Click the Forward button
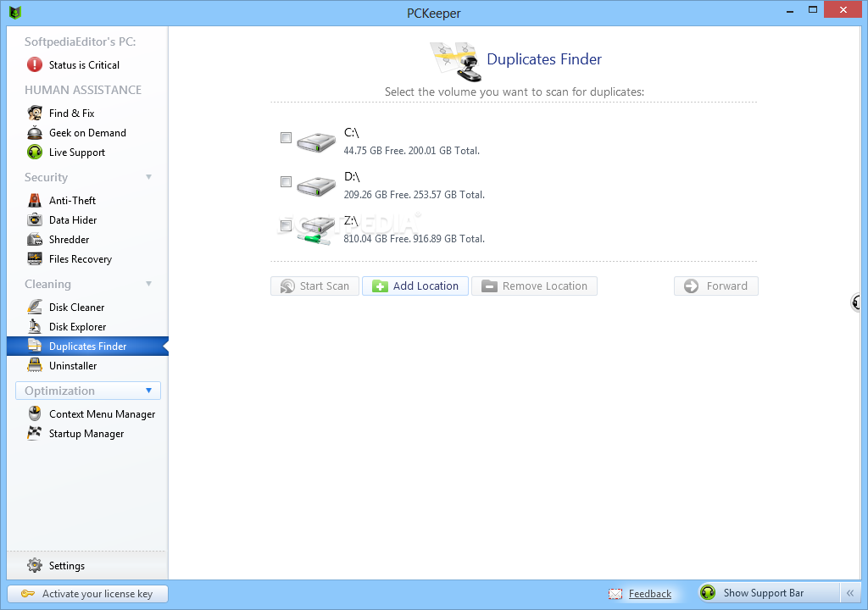This screenshot has width=868, height=610. pos(715,286)
